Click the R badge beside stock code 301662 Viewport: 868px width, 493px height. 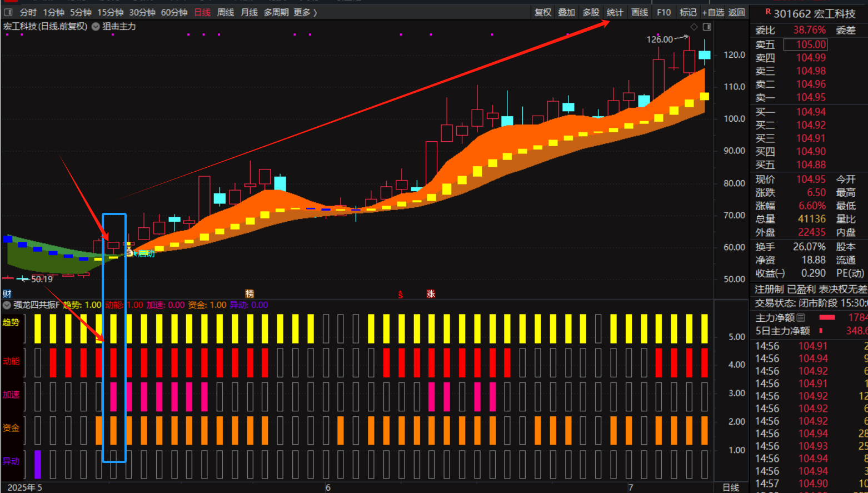coord(768,12)
